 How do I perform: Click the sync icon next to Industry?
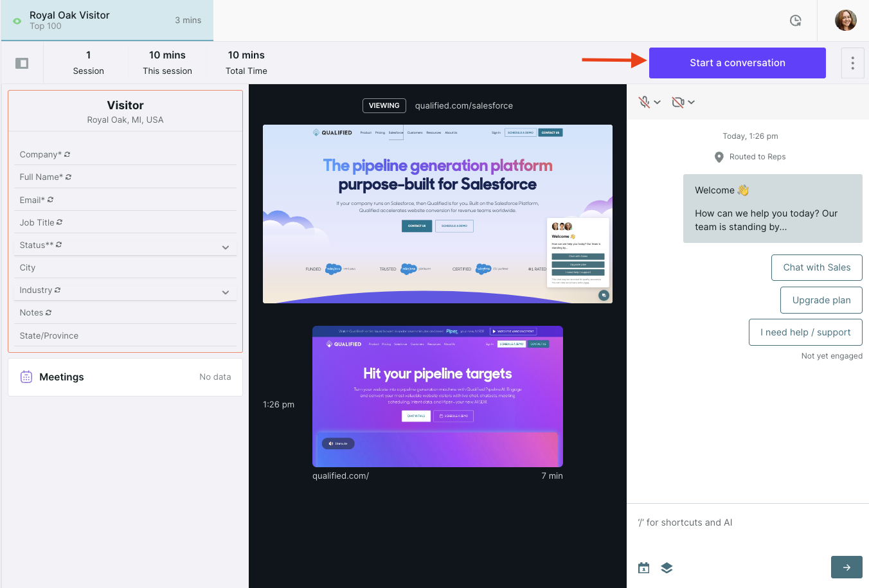[57, 290]
